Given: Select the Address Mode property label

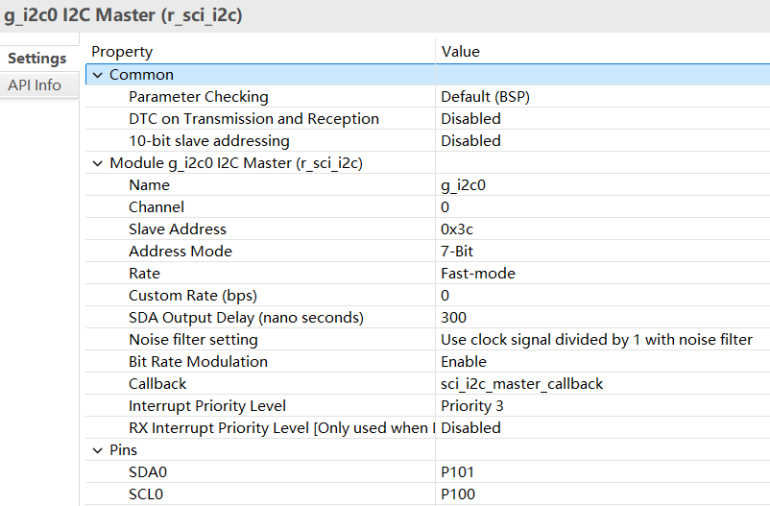Looking at the screenshot, I should point(180,252).
